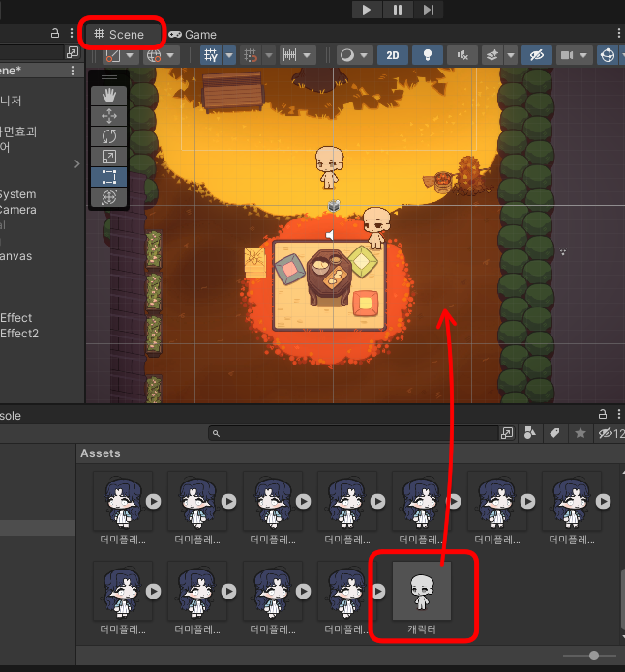625x672 pixels.
Task: Click the Hierarchy search window icon
Action: click(73, 52)
